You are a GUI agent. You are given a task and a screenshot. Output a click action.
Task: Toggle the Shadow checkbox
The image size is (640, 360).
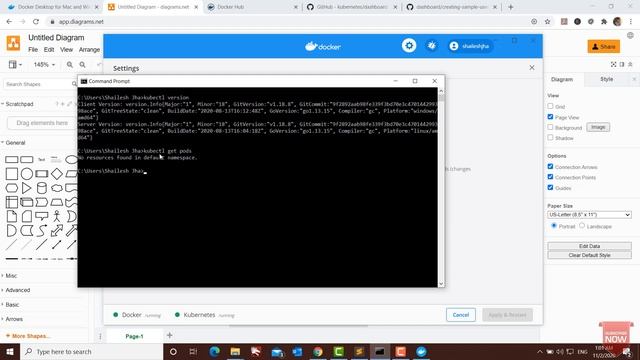pyautogui.click(x=550, y=138)
